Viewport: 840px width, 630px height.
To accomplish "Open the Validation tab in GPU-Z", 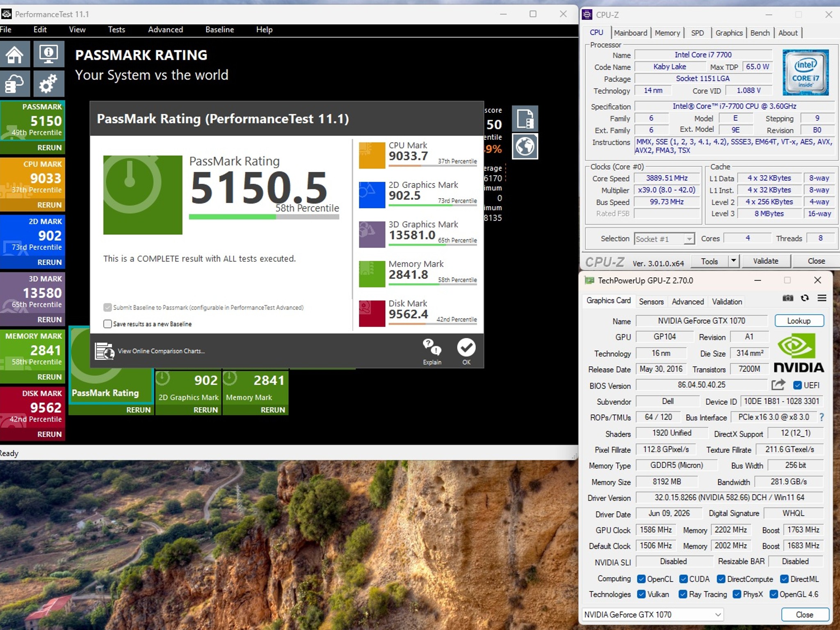I will [x=727, y=301].
